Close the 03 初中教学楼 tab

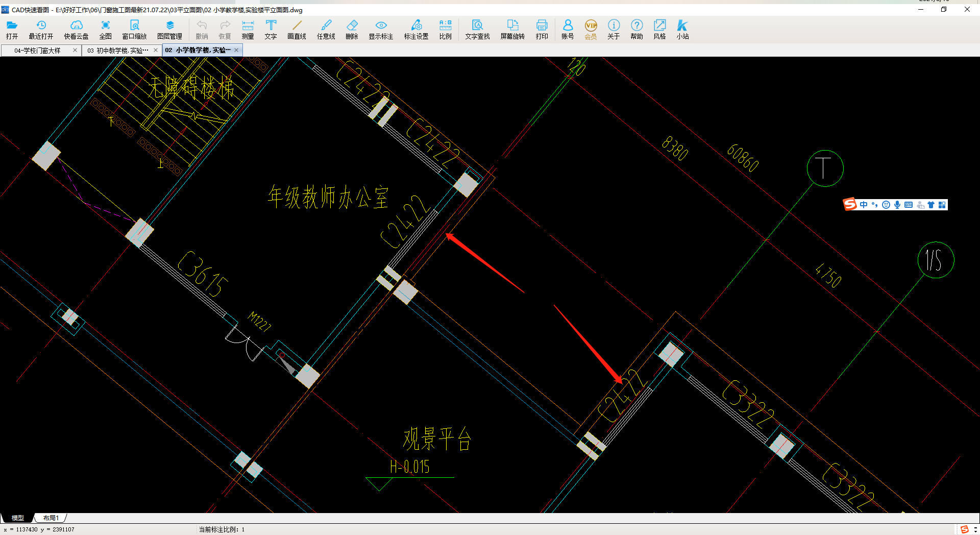156,50
